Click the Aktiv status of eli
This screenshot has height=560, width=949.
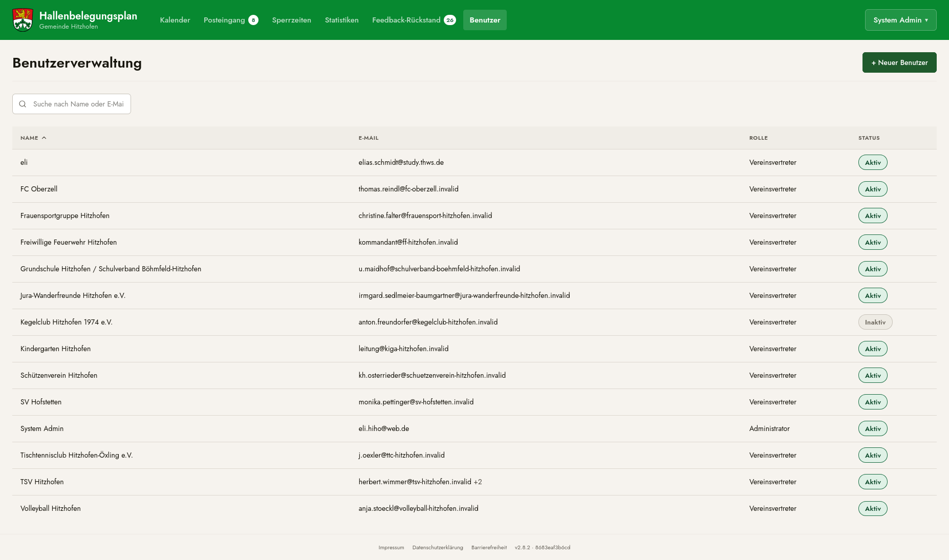(873, 162)
